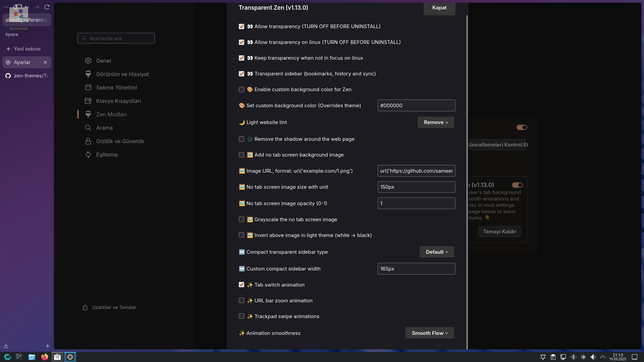The height and width of the screenshot is (362, 644).
Task: Check Trackpad swipe animations
Action: click(x=241, y=316)
